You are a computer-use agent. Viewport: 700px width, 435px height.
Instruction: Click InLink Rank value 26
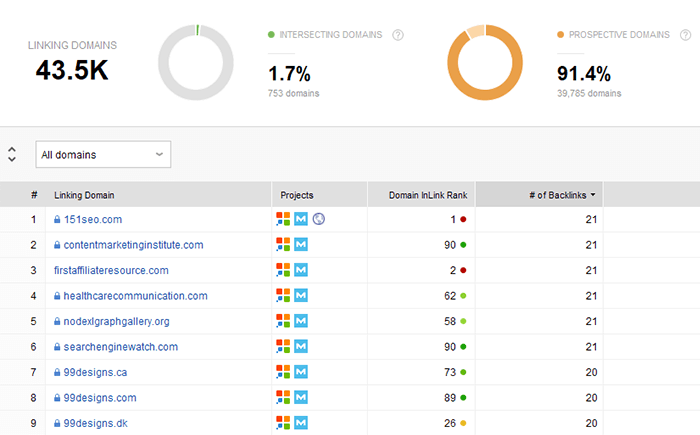[x=450, y=423]
